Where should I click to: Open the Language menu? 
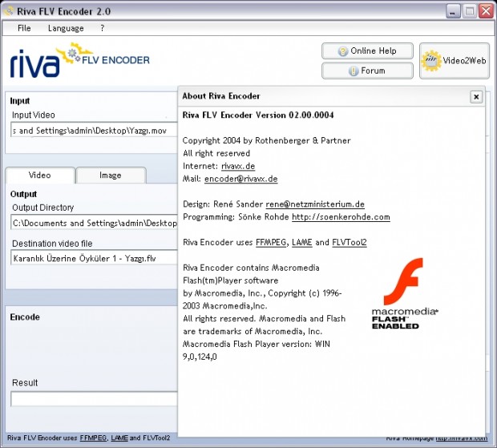(66, 28)
